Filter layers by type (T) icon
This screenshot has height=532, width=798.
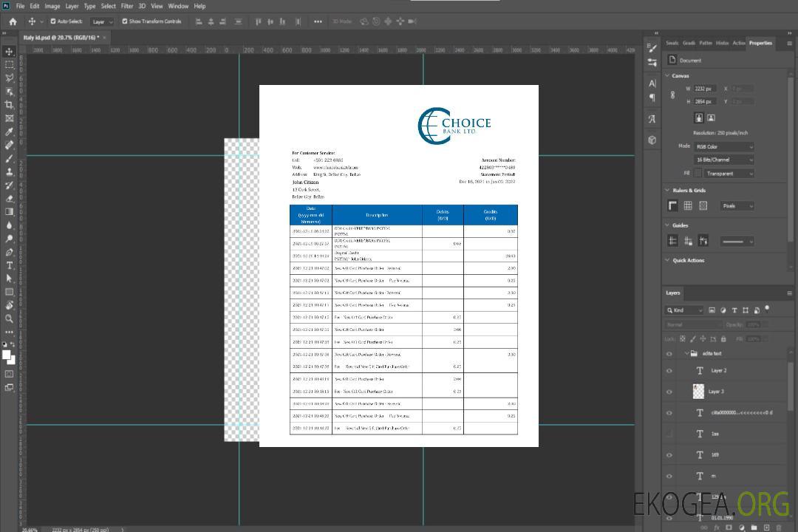point(734,310)
